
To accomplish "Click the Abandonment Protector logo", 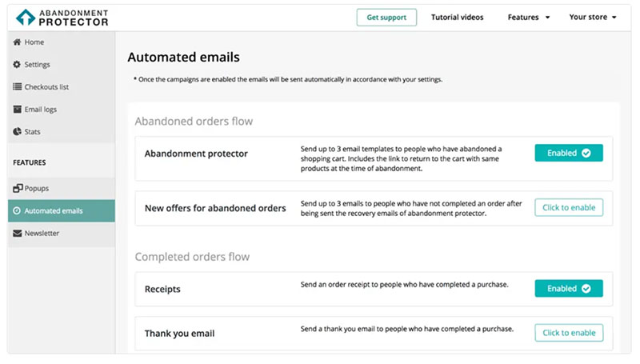I will 62,18.
